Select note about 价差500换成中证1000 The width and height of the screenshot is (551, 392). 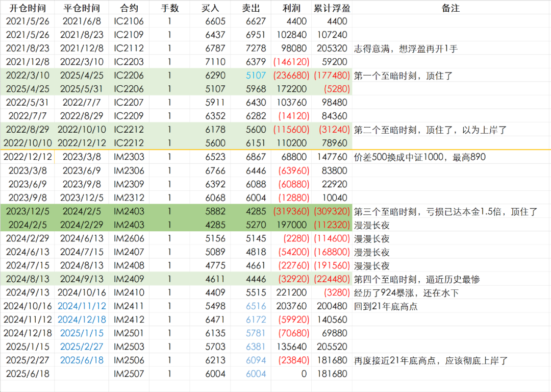click(x=419, y=157)
